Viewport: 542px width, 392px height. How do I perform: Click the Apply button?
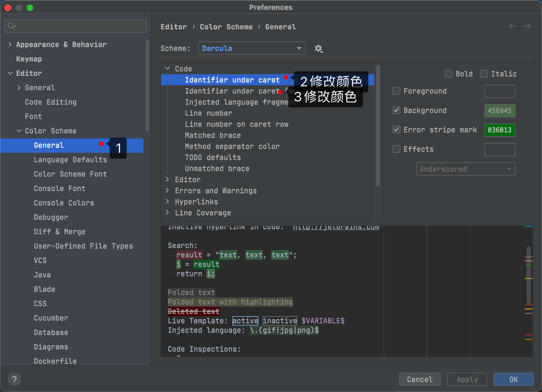coord(467,379)
